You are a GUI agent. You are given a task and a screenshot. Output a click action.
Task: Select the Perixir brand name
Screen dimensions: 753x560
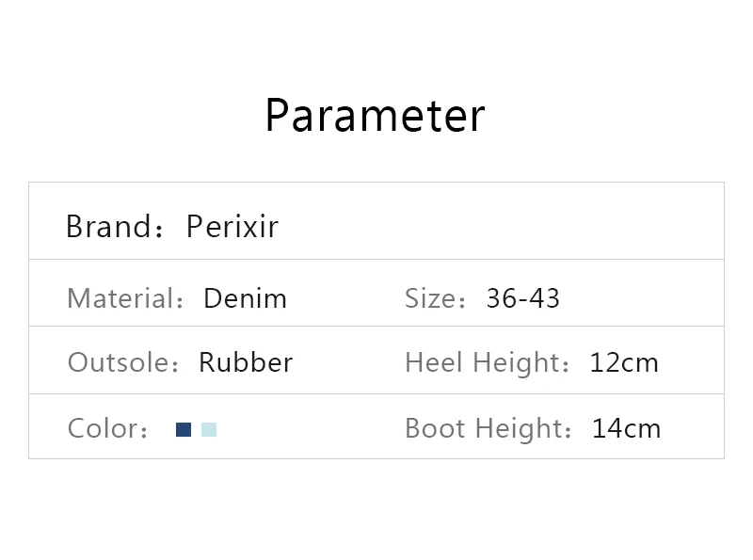(x=232, y=227)
